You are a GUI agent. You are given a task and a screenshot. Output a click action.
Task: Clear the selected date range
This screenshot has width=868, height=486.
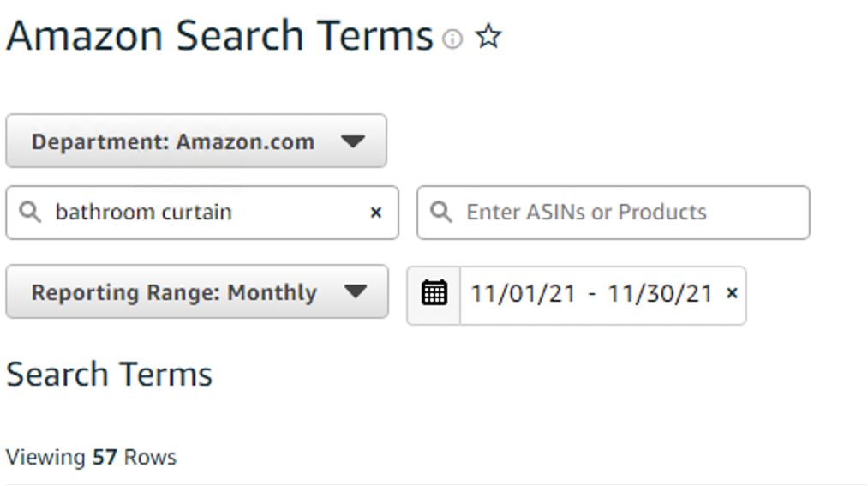(x=732, y=294)
